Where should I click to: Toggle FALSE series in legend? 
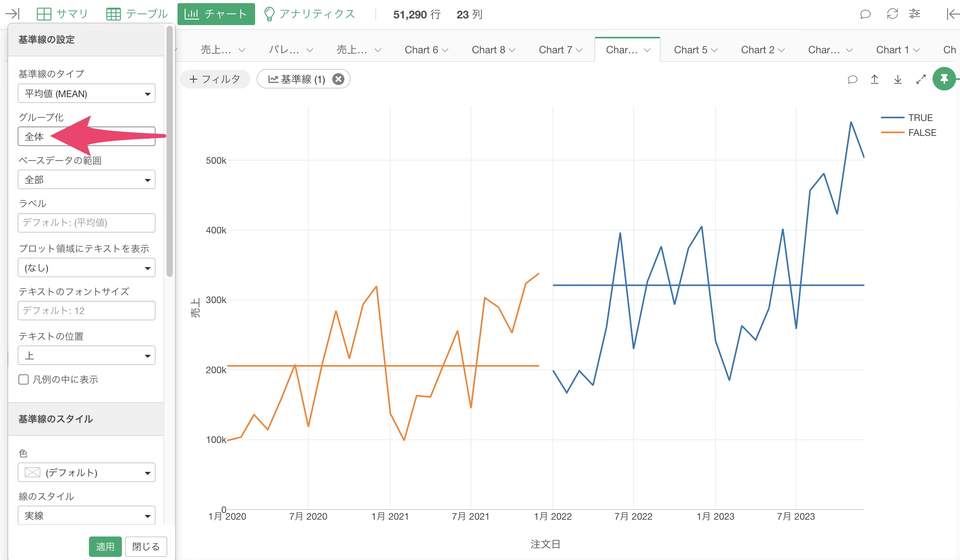pyautogui.click(x=922, y=133)
